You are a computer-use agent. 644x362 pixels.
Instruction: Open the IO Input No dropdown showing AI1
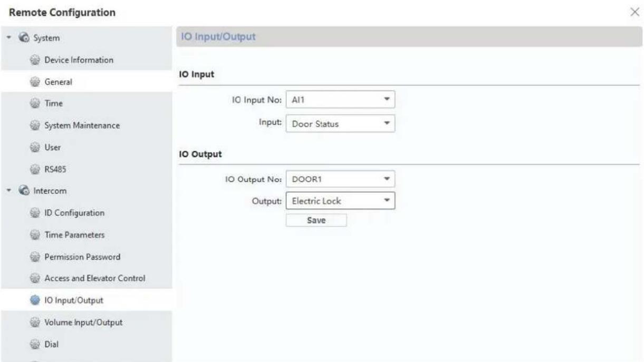[x=340, y=99]
